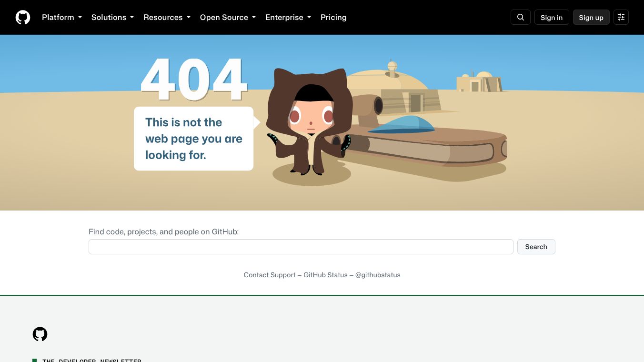Image resolution: width=644 pixels, height=362 pixels.
Task: Open the GitHub Status link
Action: (x=326, y=275)
